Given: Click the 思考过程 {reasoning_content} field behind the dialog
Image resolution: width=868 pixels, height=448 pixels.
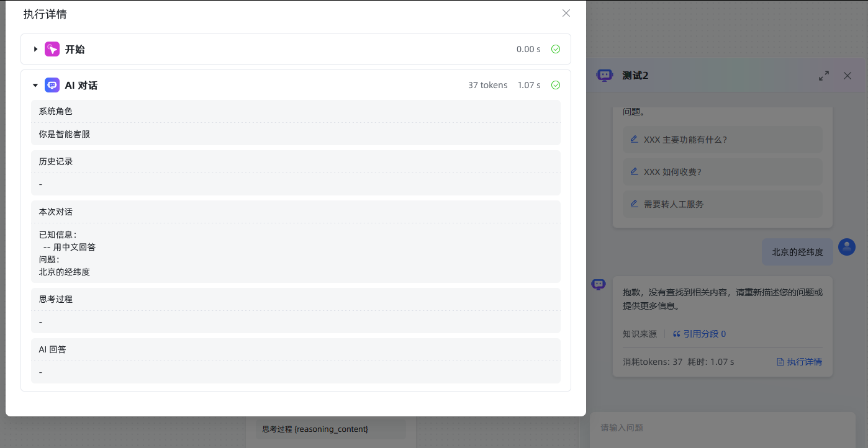Looking at the screenshot, I should pyautogui.click(x=330, y=429).
